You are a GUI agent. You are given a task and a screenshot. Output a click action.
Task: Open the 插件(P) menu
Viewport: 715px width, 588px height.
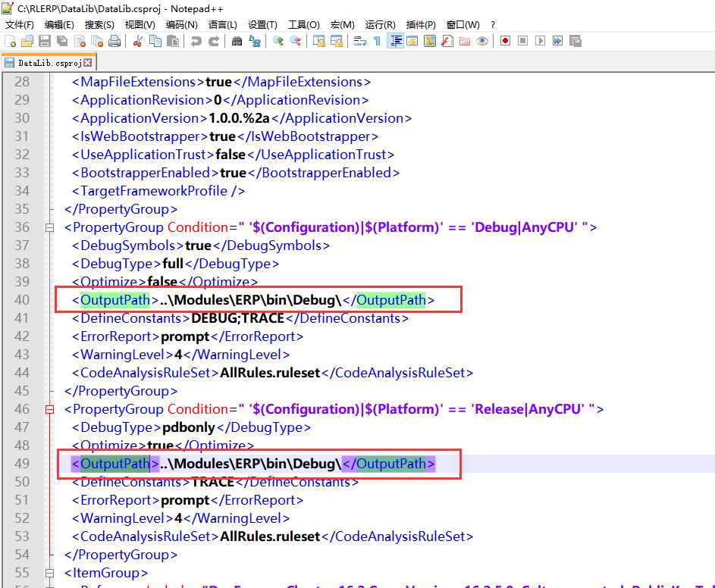(x=420, y=24)
